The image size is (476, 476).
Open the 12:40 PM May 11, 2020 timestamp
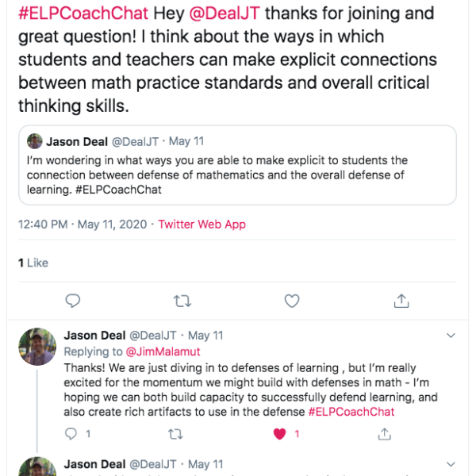(x=83, y=225)
